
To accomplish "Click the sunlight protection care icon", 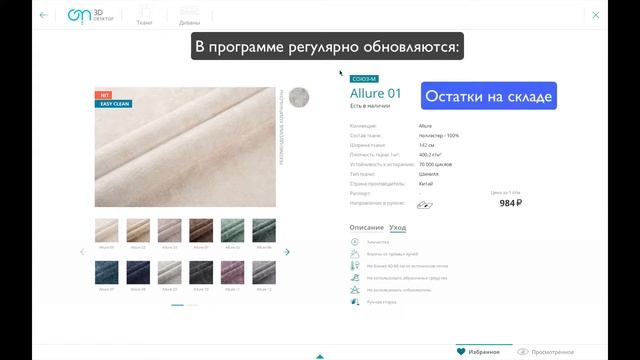I will tap(355, 254).
